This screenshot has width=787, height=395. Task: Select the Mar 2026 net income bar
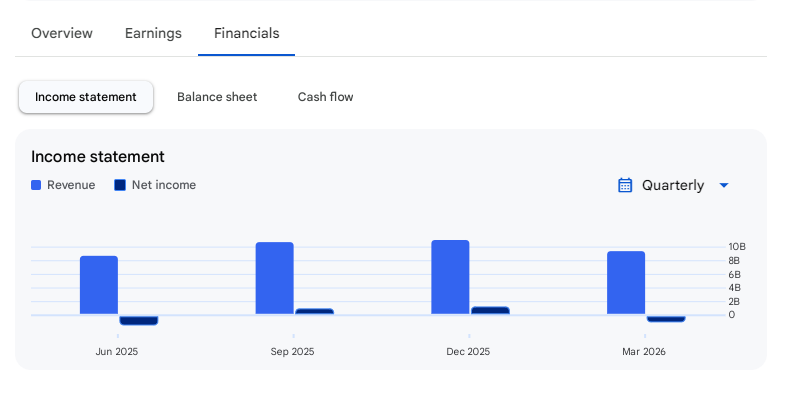click(x=666, y=319)
